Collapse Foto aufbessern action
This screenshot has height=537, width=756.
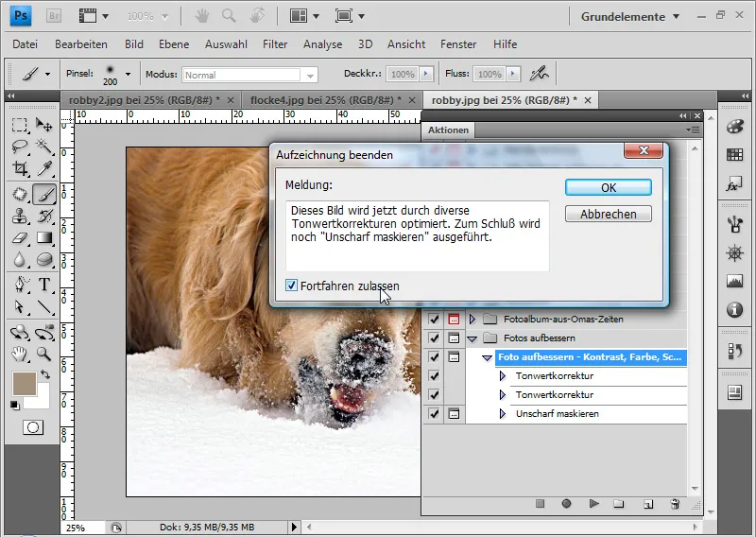point(487,357)
